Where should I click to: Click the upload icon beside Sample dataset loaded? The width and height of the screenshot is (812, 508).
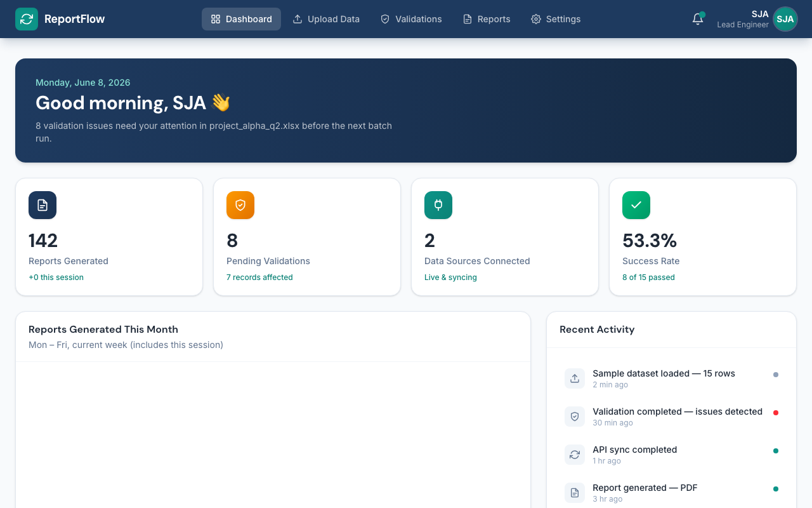(x=575, y=378)
